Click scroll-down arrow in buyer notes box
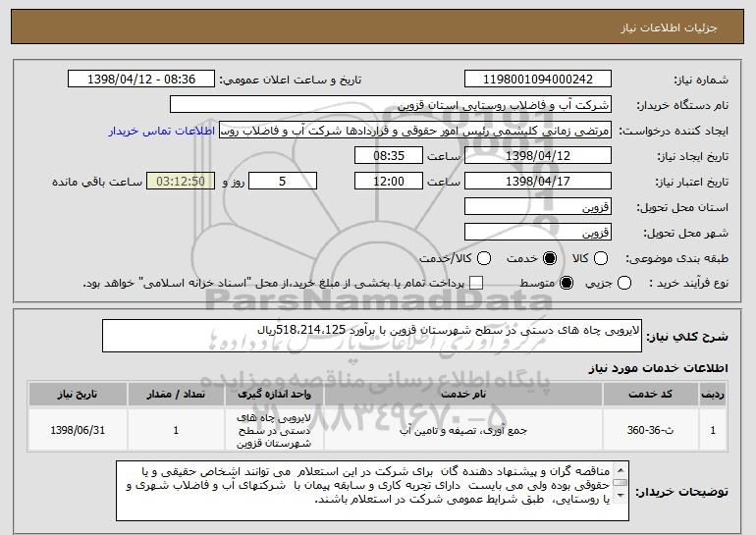This screenshot has height=535, width=756. [x=621, y=496]
